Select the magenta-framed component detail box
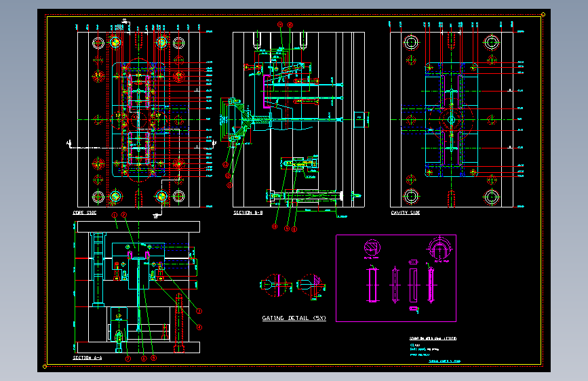This screenshot has height=381, width=588. pyautogui.click(x=396, y=278)
